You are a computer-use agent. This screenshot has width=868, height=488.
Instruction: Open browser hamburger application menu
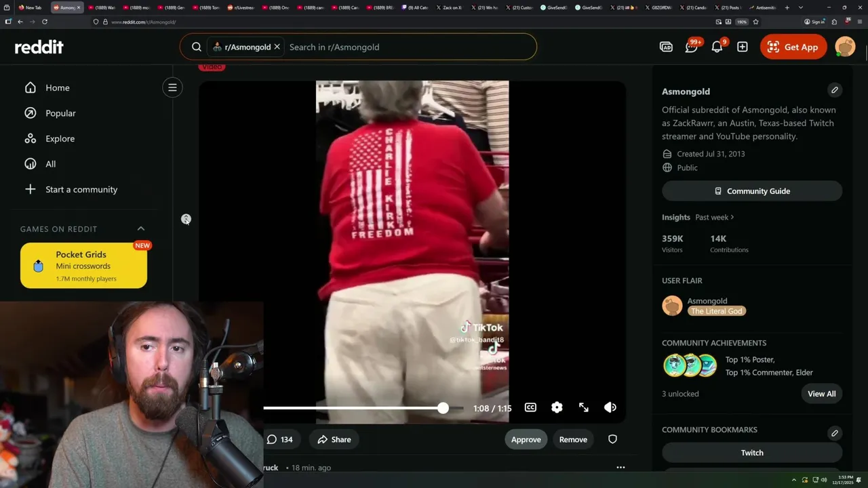tap(859, 22)
